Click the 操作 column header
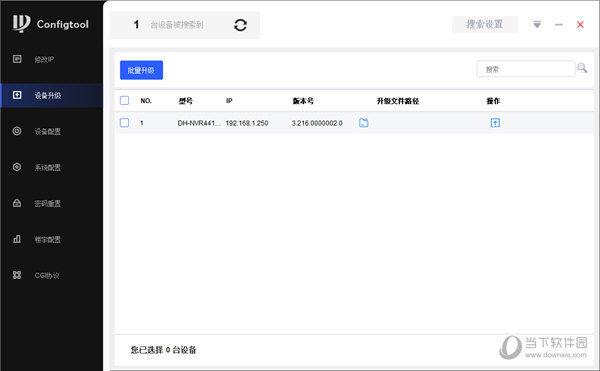This screenshot has height=371, width=600. (x=493, y=101)
